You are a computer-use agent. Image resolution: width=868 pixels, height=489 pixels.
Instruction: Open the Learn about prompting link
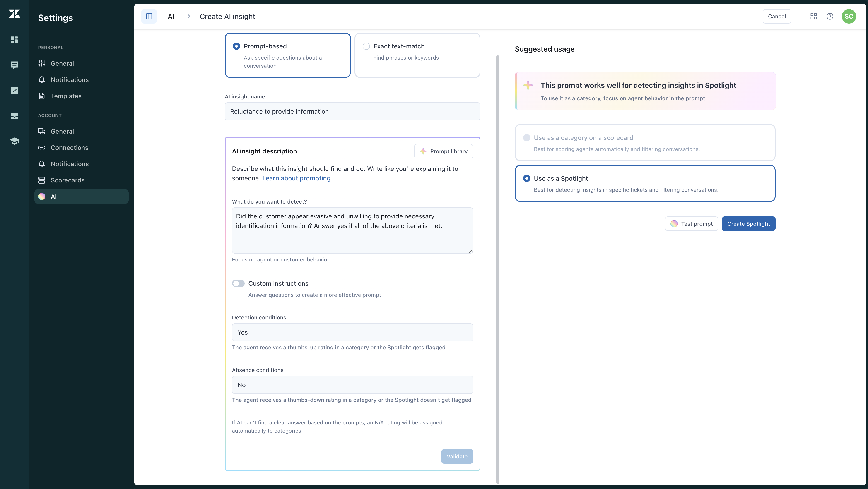tap(296, 178)
